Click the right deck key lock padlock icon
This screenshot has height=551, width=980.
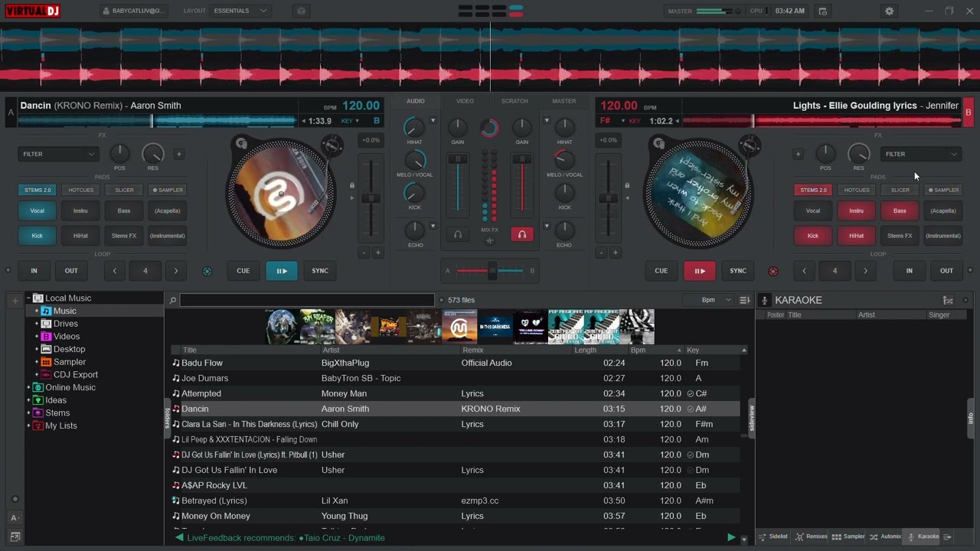[x=627, y=185]
